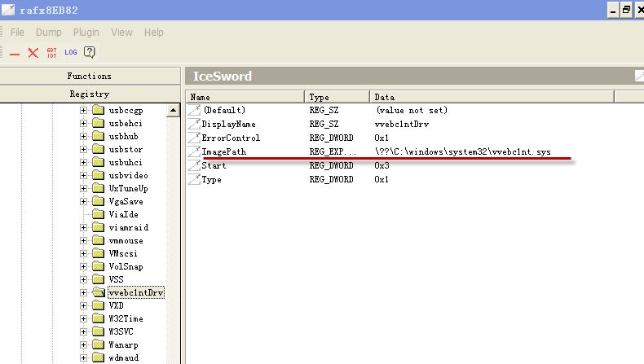
Task: Open the GDT IDT toolbar icon
Action: (x=51, y=53)
